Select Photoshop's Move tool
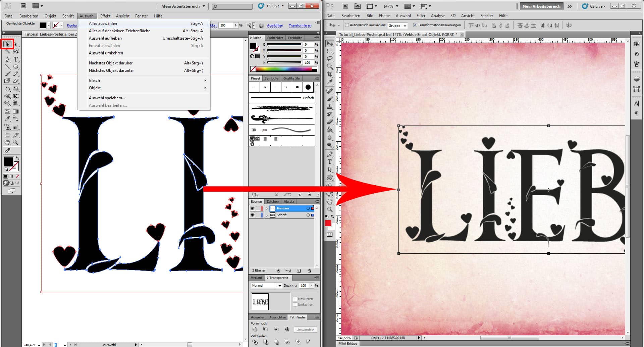Screen dimensions: 644x347 [330, 44]
